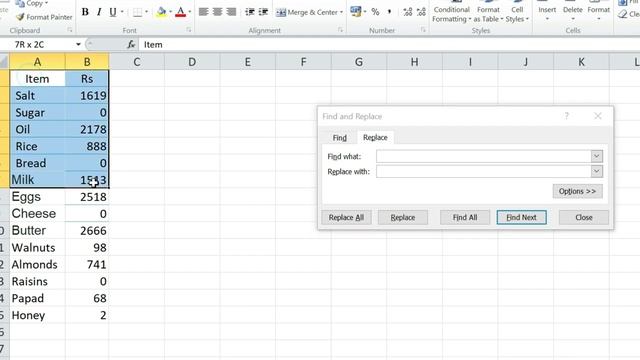Decrease decimal places
This screenshot has height=360, width=640.
click(x=421, y=12)
